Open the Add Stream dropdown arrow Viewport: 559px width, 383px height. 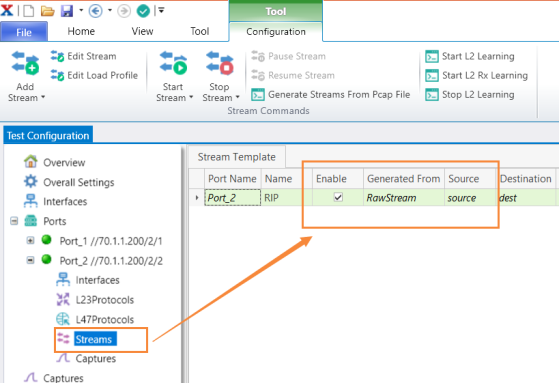tap(43, 97)
